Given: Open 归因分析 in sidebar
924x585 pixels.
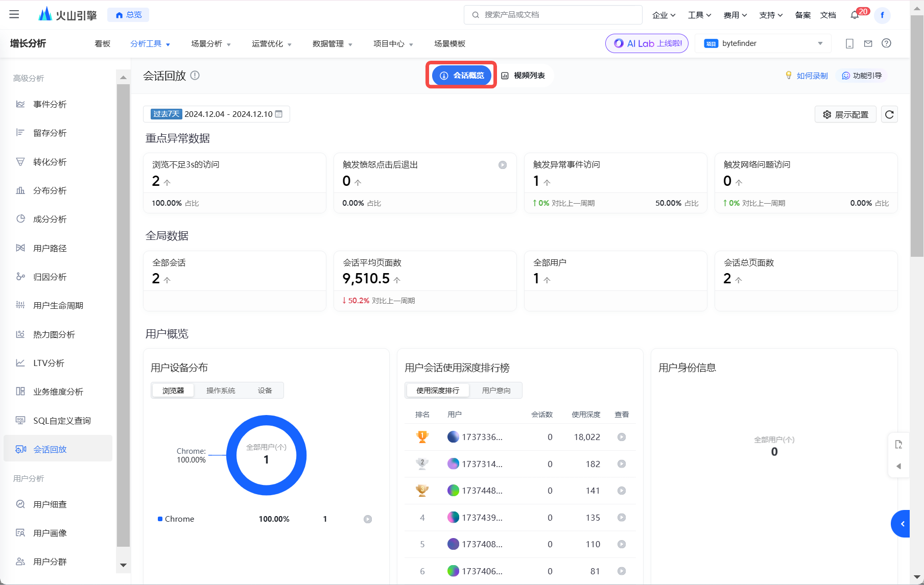Looking at the screenshot, I should pyautogui.click(x=58, y=277).
